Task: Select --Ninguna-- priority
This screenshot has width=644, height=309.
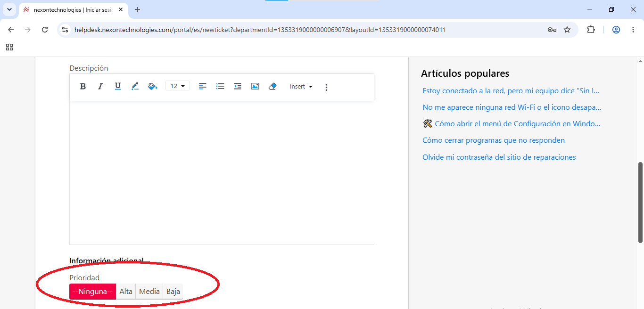Action: 93,292
